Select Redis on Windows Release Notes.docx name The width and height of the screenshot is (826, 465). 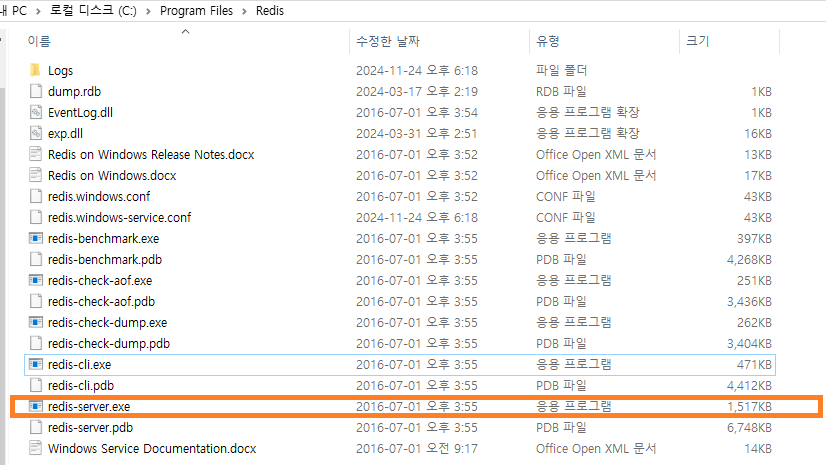pos(151,154)
